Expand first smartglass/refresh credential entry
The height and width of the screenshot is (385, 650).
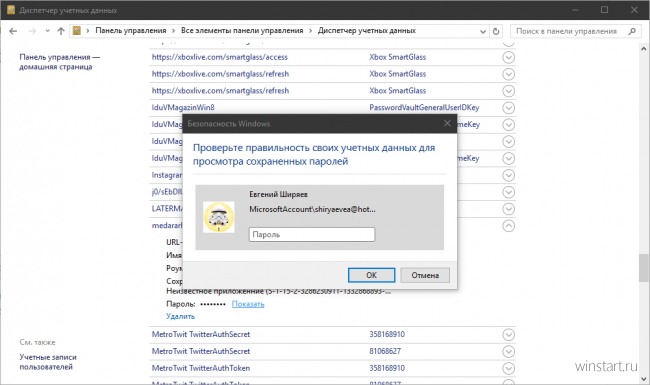(x=509, y=74)
